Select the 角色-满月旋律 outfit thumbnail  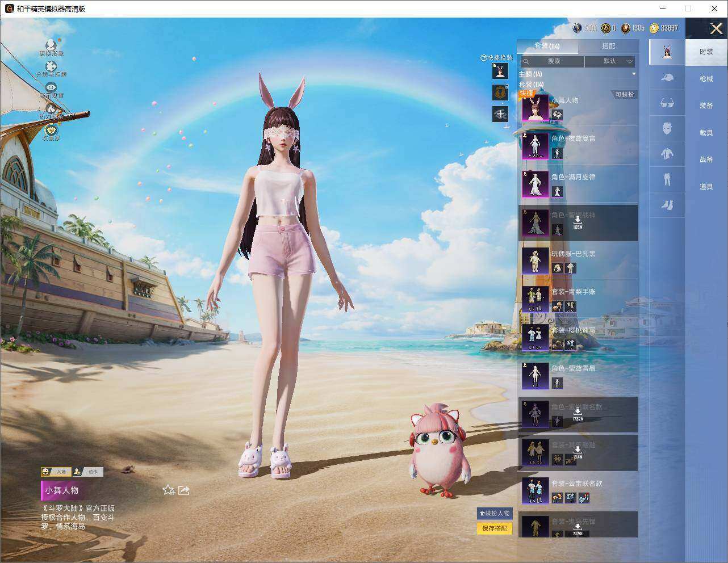click(x=535, y=184)
